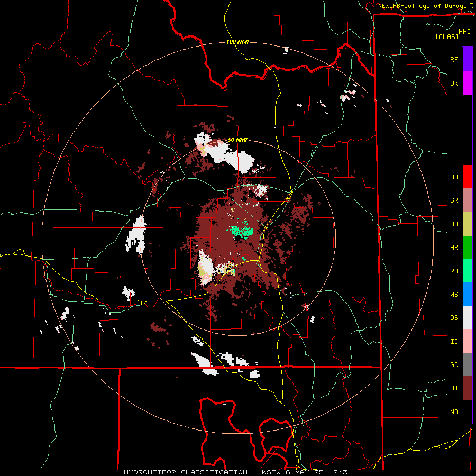Click the GC gray legend swatch
The height and width of the screenshot is (476, 476).
[x=467, y=364]
